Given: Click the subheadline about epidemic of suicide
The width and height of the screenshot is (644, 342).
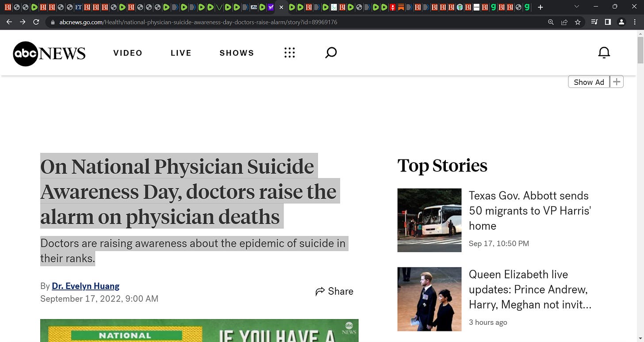Looking at the screenshot, I should tap(194, 251).
